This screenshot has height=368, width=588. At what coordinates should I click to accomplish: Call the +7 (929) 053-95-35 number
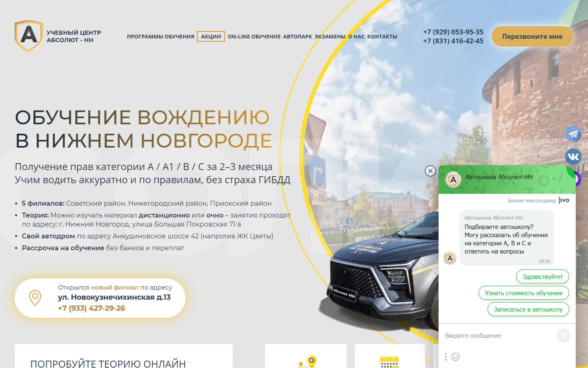pyautogui.click(x=453, y=32)
